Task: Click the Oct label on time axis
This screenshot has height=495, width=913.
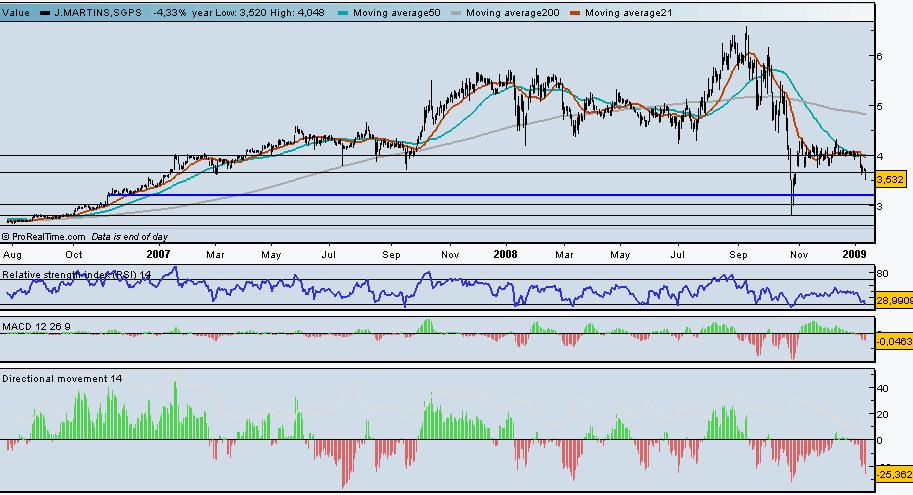Action: click(74, 254)
